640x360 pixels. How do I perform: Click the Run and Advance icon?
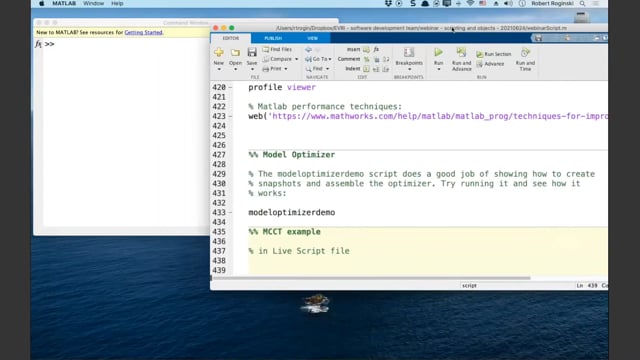tap(461, 52)
